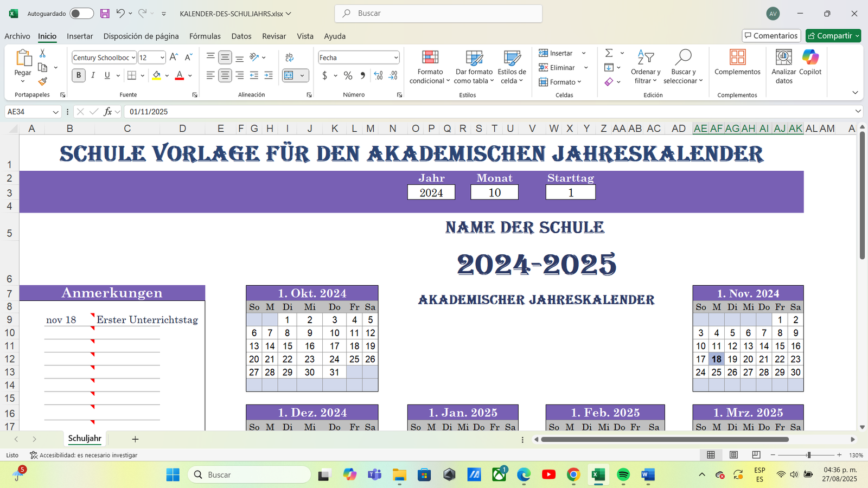The image size is (868, 488).
Task: Toggle underline formatting
Action: [x=107, y=75]
